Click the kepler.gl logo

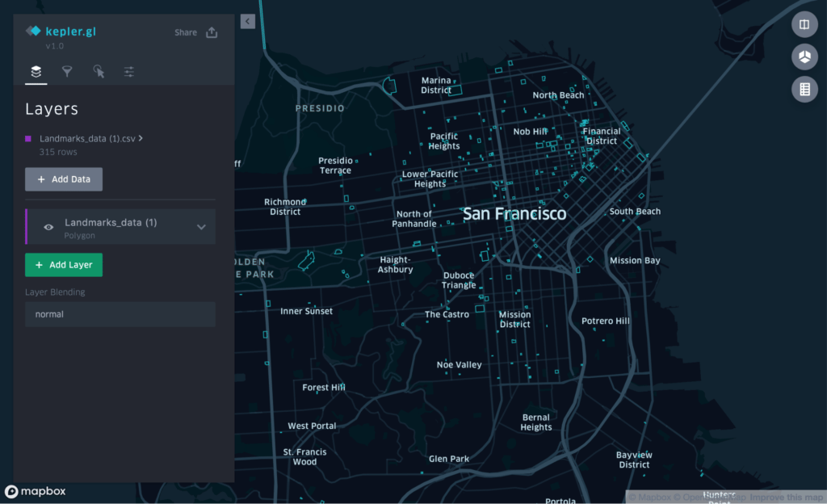click(x=61, y=31)
